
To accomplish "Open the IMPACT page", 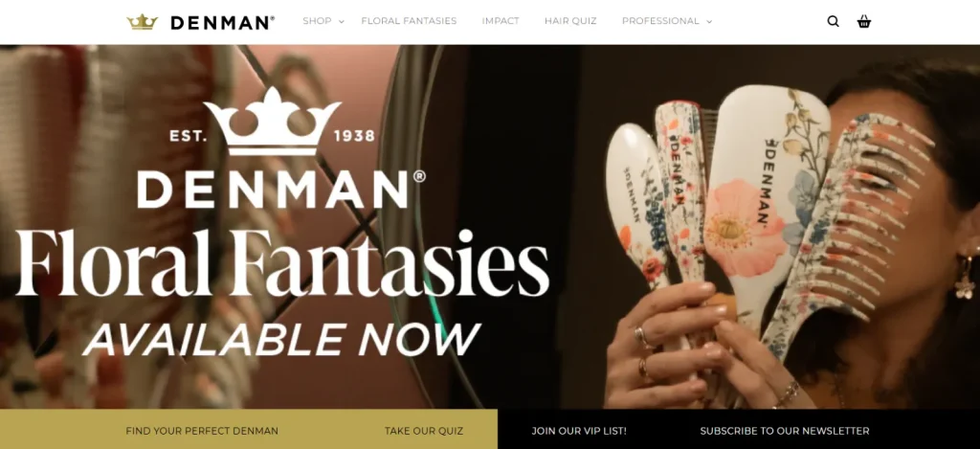I will click(500, 21).
